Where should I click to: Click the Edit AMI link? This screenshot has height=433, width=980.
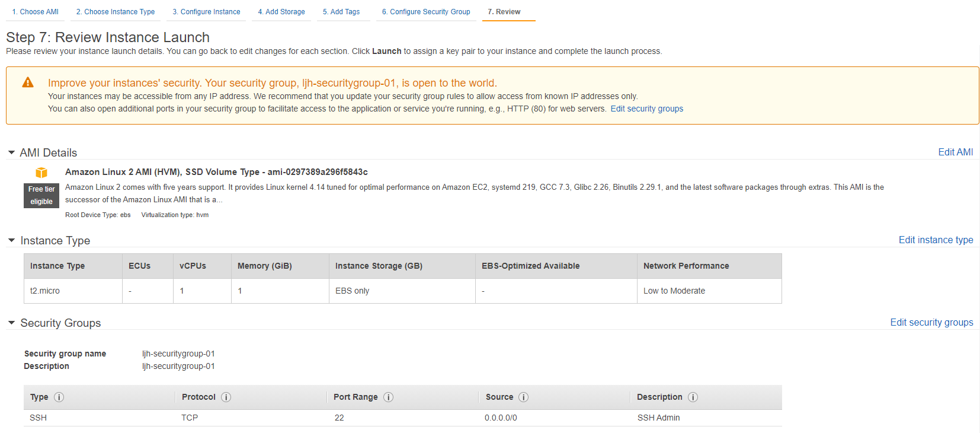coord(956,152)
